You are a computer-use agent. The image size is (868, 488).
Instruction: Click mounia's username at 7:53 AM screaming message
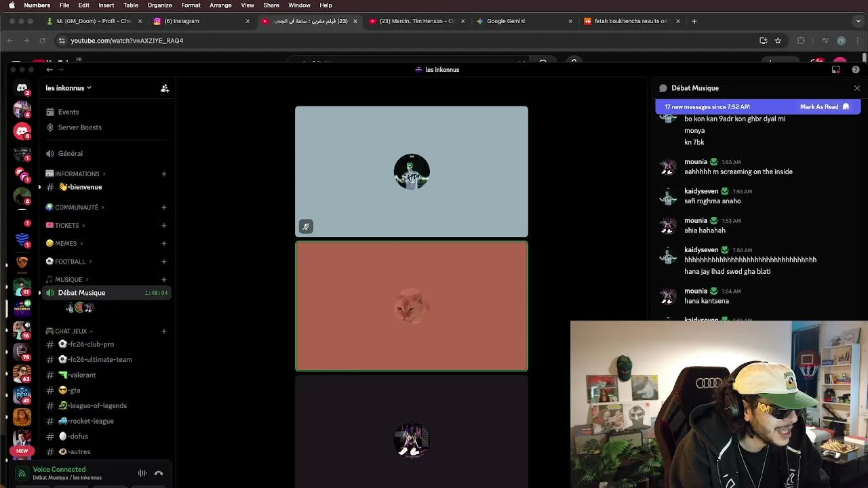pos(696,162)
